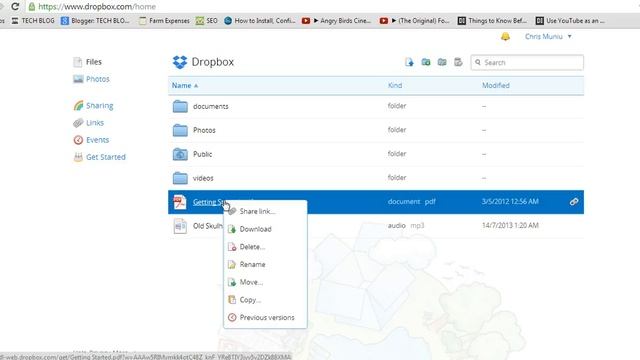Click the PDF icon of Getting Started
This screenshot has width=640, height=360.
pyautogui.click(x=180, y=202)
